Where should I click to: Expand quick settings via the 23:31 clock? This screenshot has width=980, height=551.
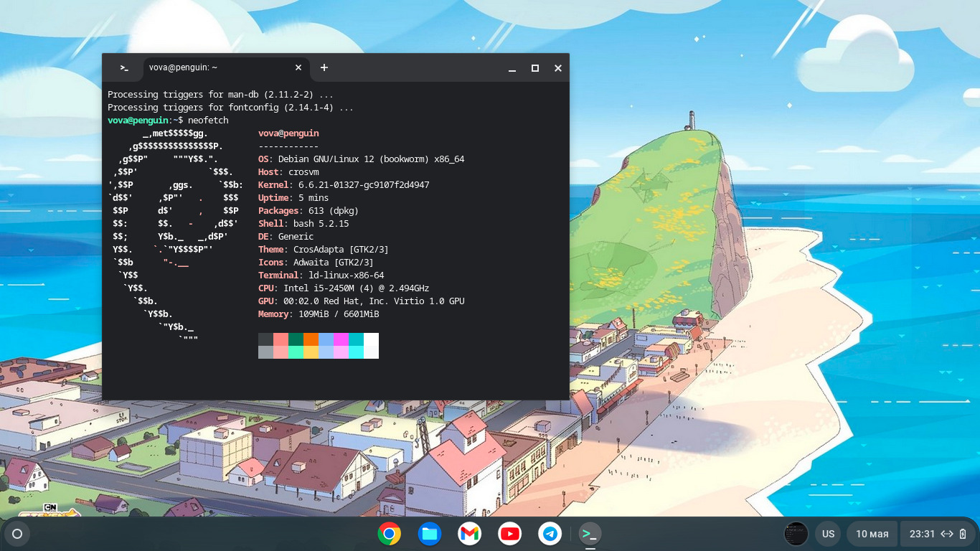(x=922, y=534)
